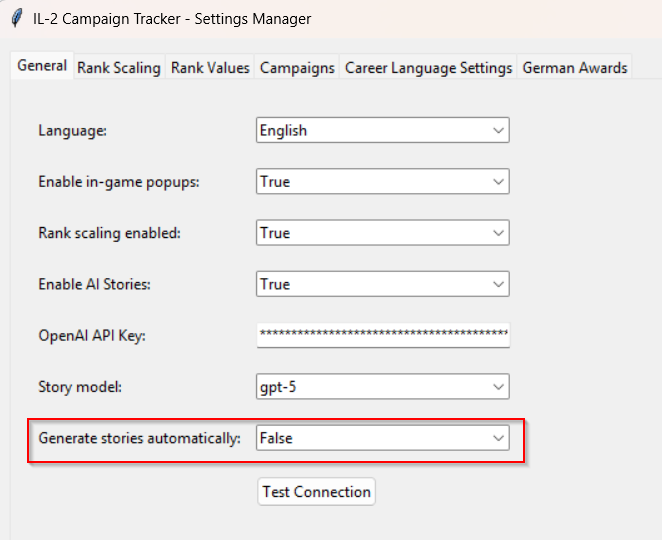
Task: Open the Enable AI Stories dropdown
Action: click(383, 284)
